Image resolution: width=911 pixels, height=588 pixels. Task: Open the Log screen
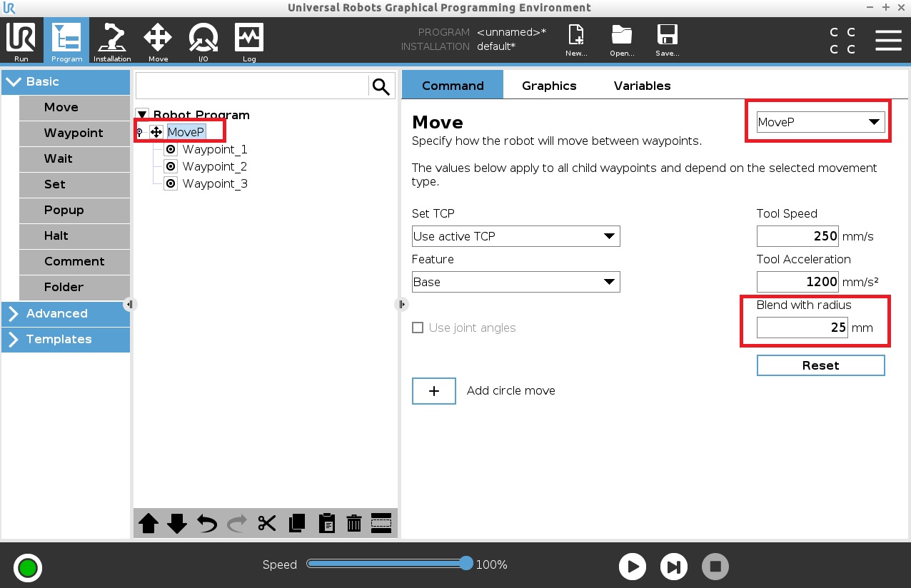click(x=249, y=41)
